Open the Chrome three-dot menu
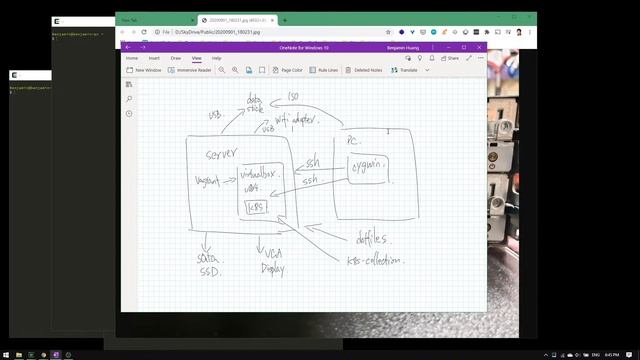 [530, 32]
